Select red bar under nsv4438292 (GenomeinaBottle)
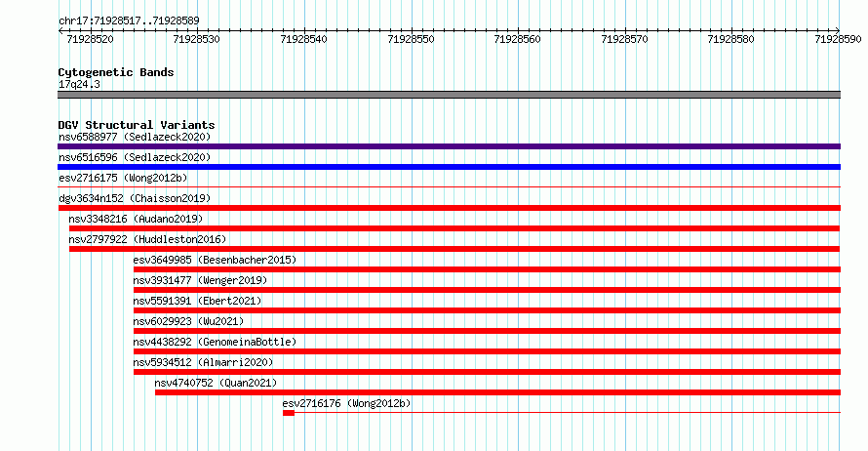868x451 pixels. point(487,351)
